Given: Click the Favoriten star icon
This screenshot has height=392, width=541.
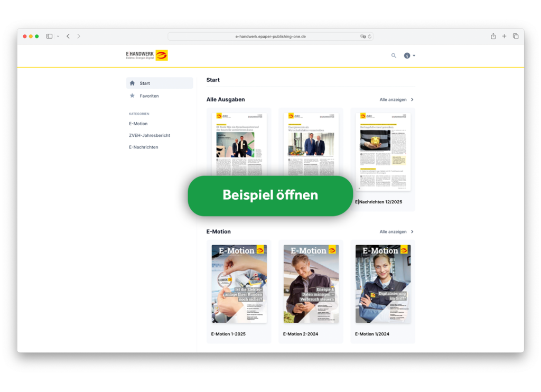Looking at the screenshot, I should click(x=132, y=96).
